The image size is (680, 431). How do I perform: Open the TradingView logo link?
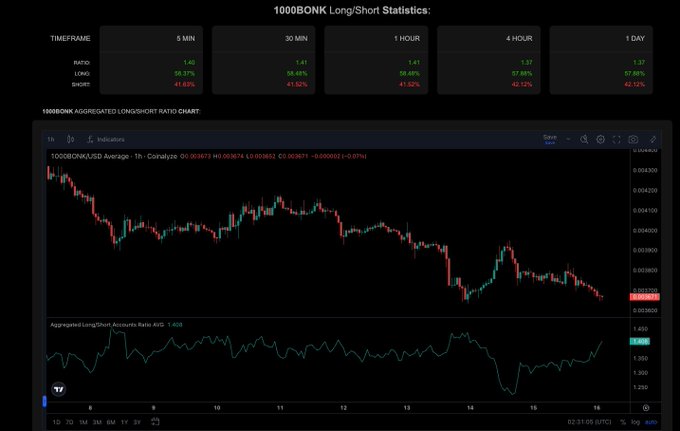click(x=59, y=389)
